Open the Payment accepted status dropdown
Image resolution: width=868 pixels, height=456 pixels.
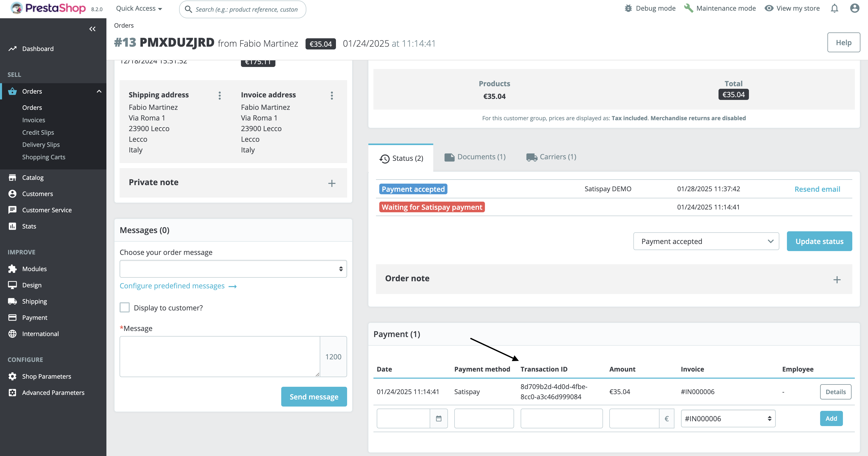coord(706,241)
